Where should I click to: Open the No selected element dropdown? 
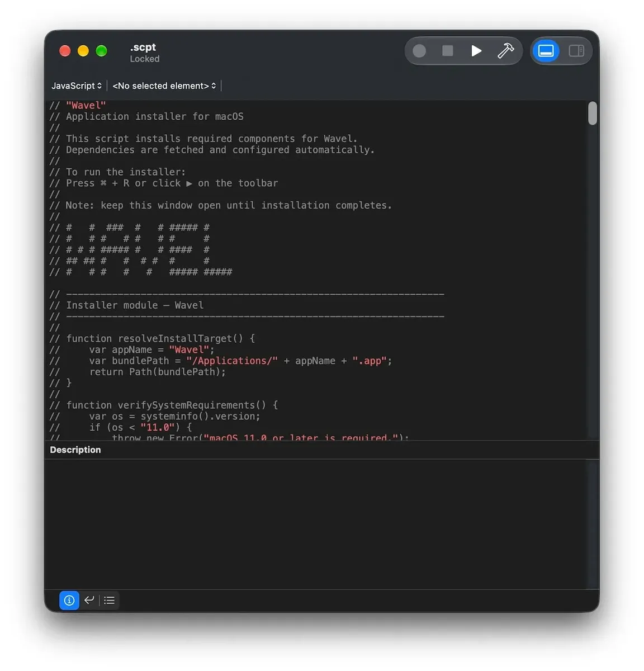(x=164, y=86)
